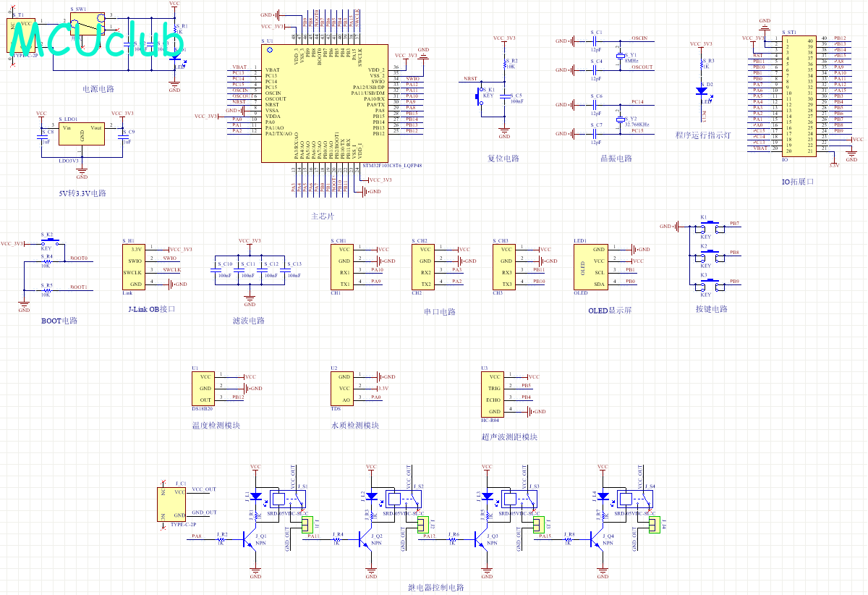Click the 'OSCOUT' net label near crystal
The width and height of the screenshot is (868, 595).
[x=642, y=67]
